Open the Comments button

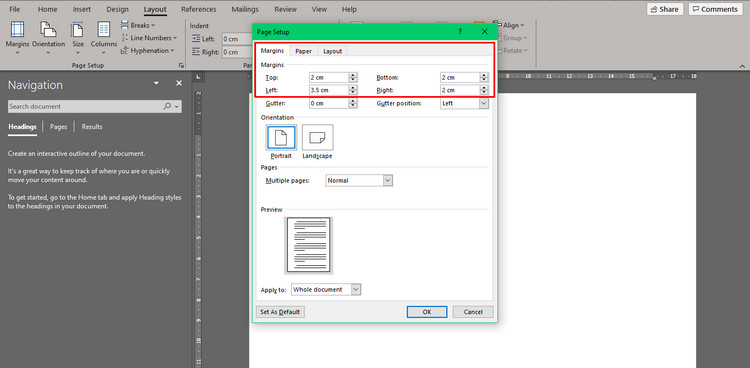715,9
